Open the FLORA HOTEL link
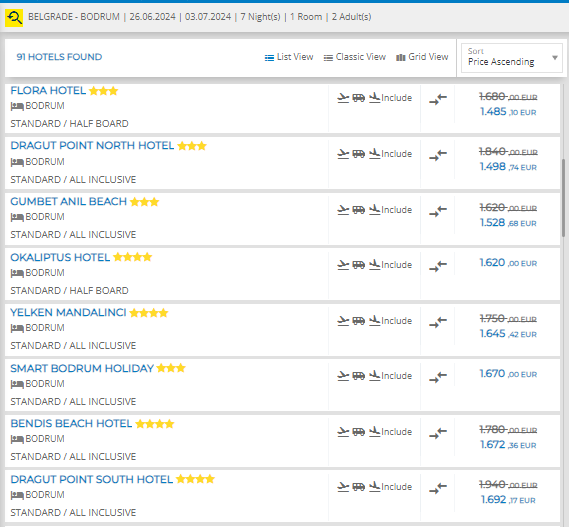Viewport: 569px width, 527px height. tap(48, 90)
